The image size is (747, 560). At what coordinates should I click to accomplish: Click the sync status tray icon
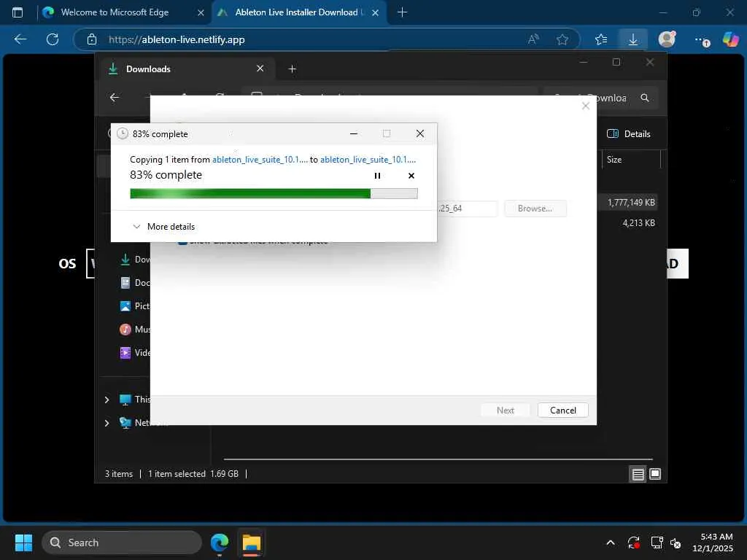coord(633,542)
